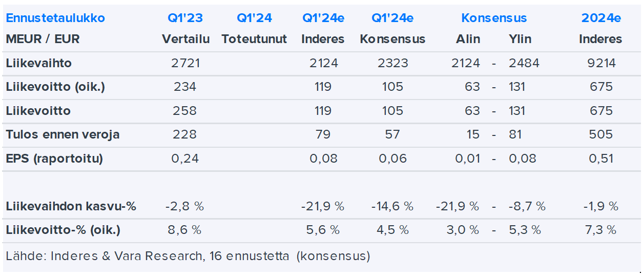Click the MEUR / EUR unit label
The image size is (644, 276).
click(x=43, y=39)
